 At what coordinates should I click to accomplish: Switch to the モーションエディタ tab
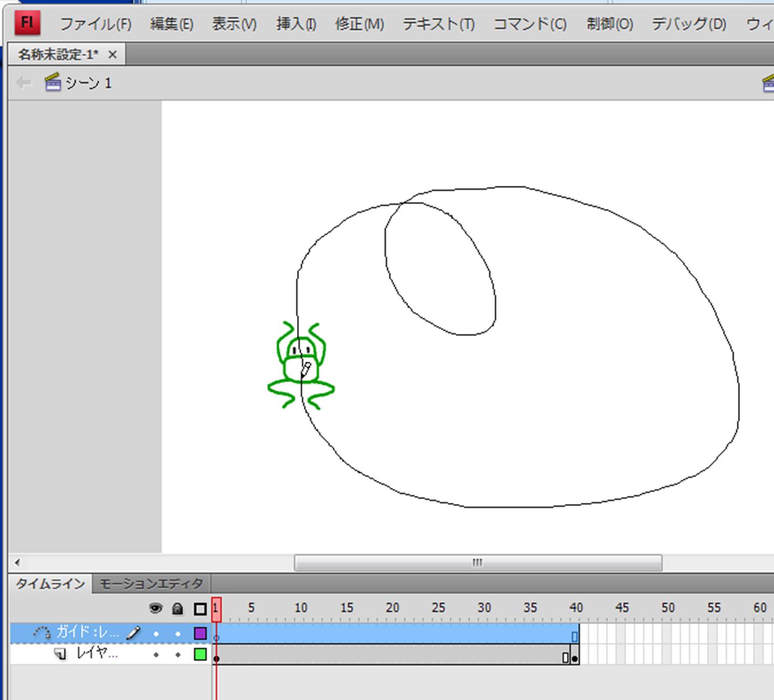(x=151, y=584)
